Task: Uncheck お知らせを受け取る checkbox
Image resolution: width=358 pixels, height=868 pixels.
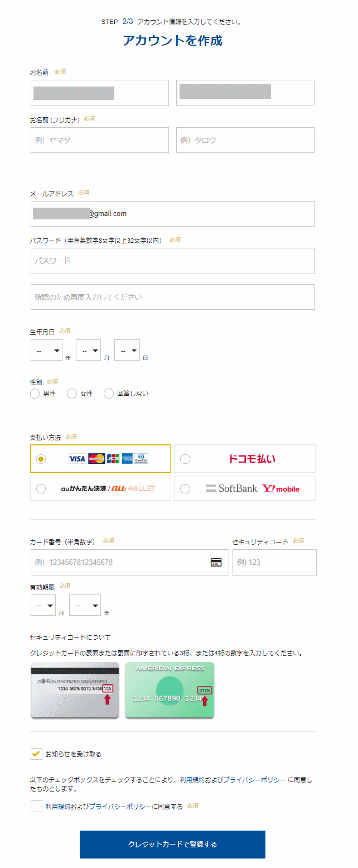Action: [36, 754]
